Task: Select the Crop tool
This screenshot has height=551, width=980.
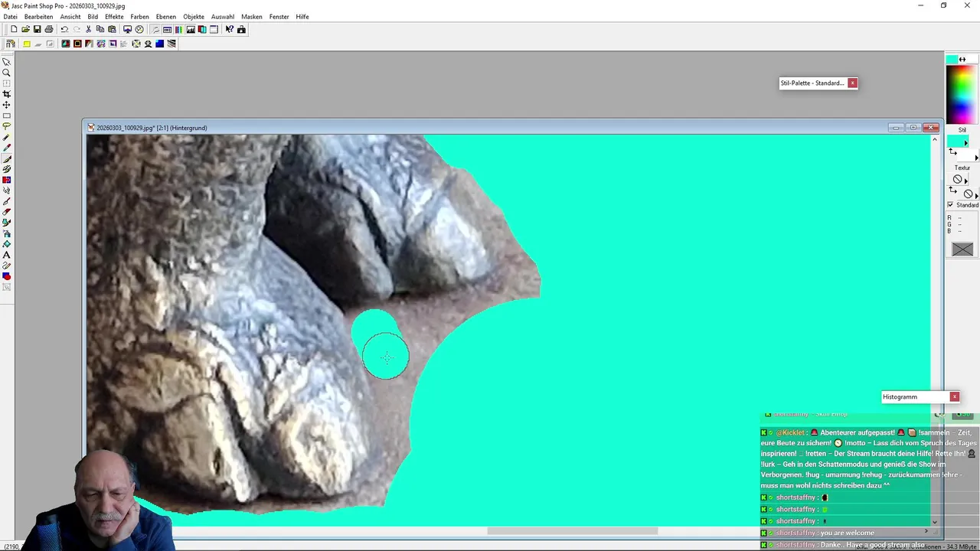Action: click(x=7, y=94)
